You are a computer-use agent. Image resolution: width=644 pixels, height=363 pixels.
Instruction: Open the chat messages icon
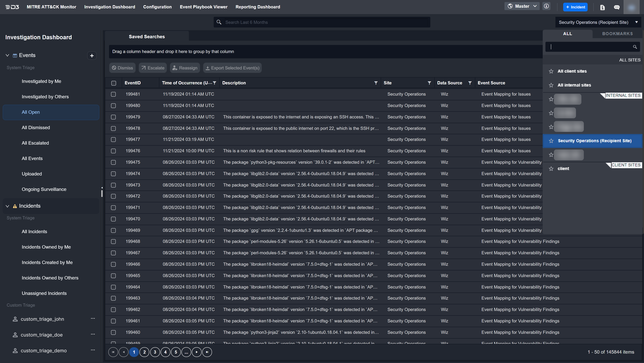tap(617, 7)
